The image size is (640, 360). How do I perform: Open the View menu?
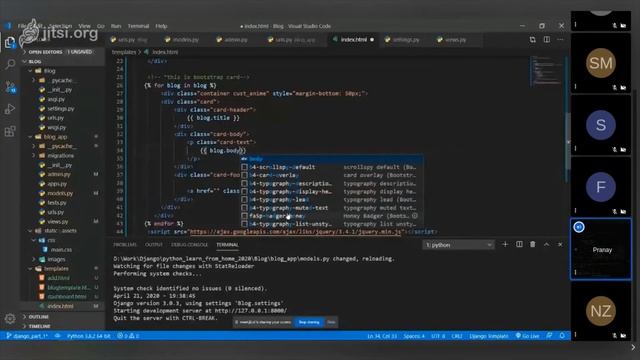[84, 26]
